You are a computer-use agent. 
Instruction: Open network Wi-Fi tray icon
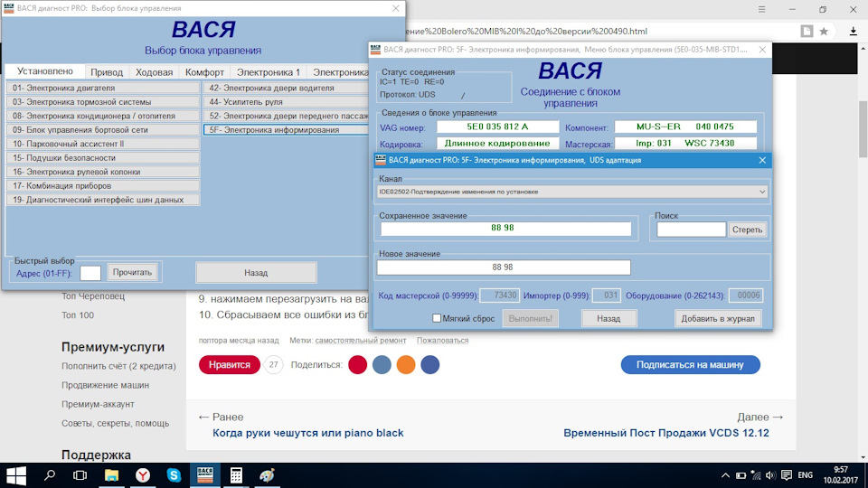pos(756,475)
